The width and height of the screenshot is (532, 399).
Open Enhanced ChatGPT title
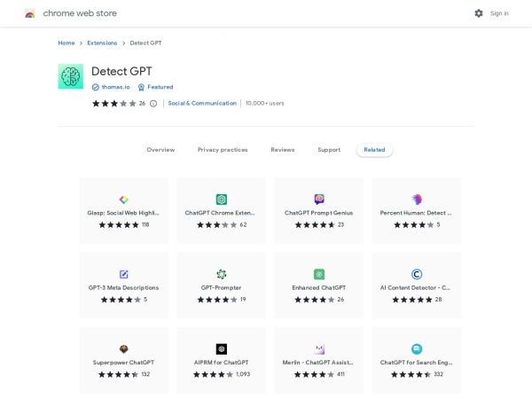pyautogui.click(x=319, y=287)
